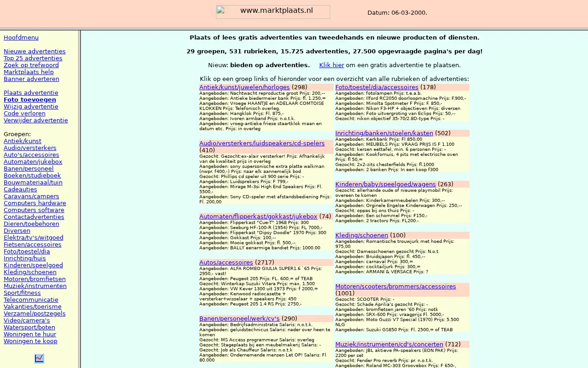Click the Romantische trouwjurk met hoed listing
The width and height of the screenshot is (588, 368).
pos(395,244)
